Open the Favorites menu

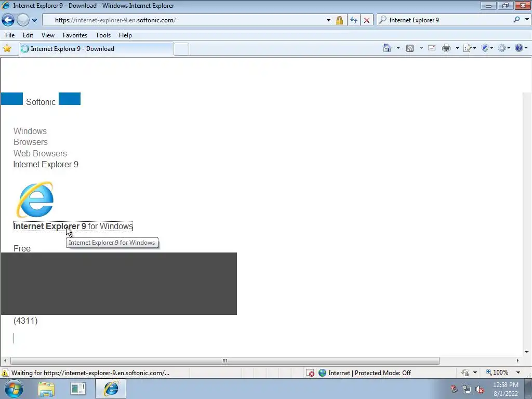tap(75, 35)
